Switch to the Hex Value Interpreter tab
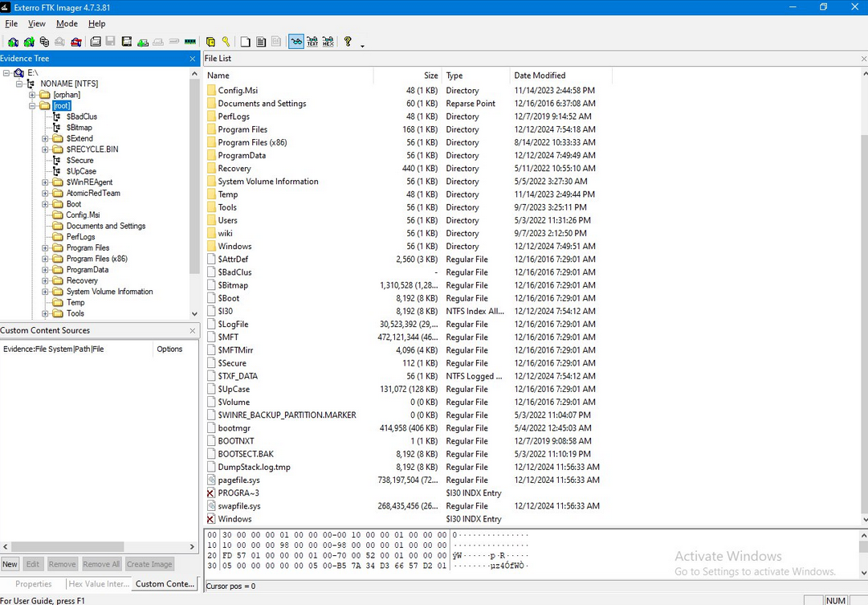The height and width of the screenshot is (605, 868). point(97,584)
